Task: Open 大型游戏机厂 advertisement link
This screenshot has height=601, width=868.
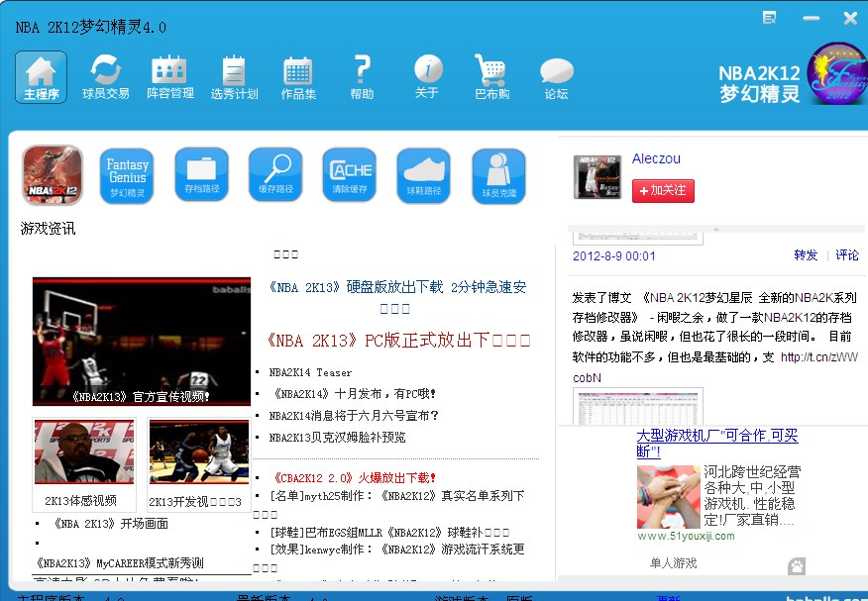Action: (x=717, y=444)
